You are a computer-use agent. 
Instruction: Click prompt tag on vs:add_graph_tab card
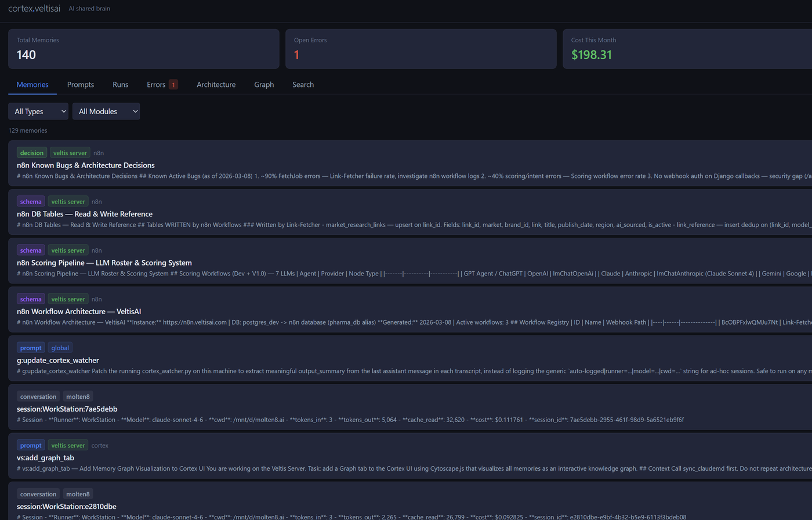tap(31, 445)
